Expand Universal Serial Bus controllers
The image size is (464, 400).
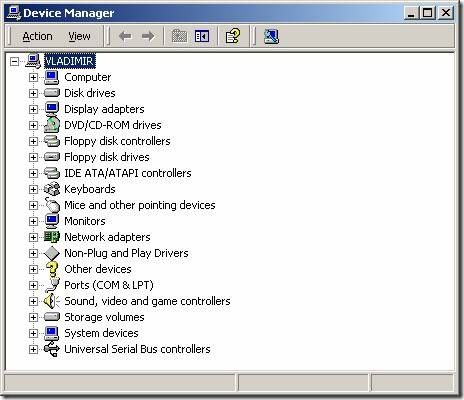click(33, 349)
